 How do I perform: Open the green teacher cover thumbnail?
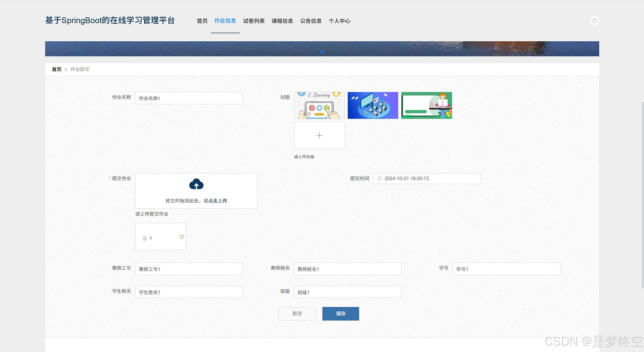coord(426,105)
